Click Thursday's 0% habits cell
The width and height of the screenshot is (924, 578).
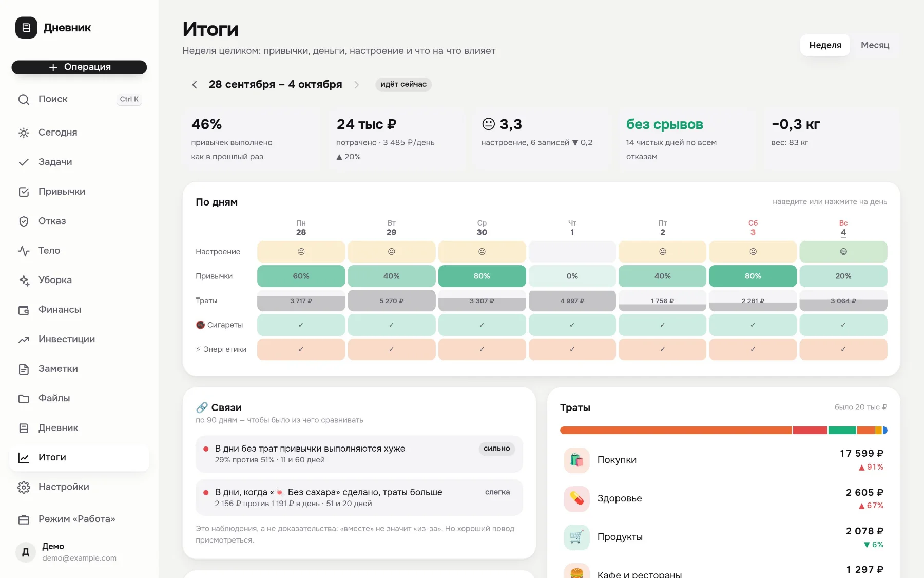click(x=572, y=276)
